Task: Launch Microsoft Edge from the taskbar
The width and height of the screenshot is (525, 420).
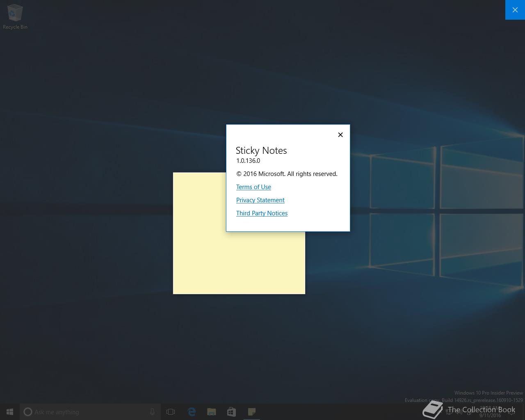Action: pos(192,412)
